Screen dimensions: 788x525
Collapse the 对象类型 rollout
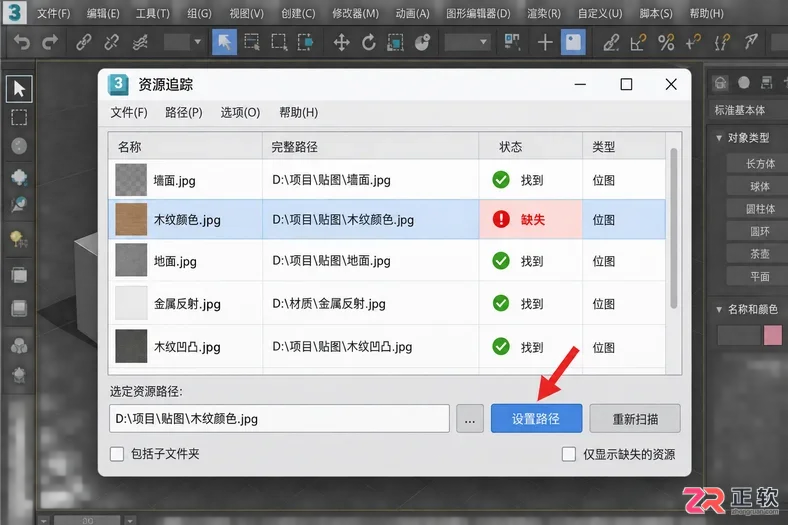719,138
